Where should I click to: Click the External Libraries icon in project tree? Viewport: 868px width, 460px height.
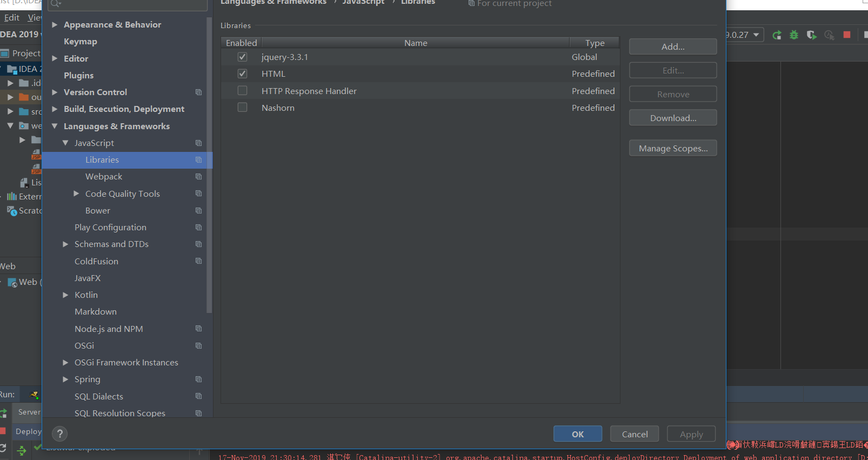click(12, 196)
